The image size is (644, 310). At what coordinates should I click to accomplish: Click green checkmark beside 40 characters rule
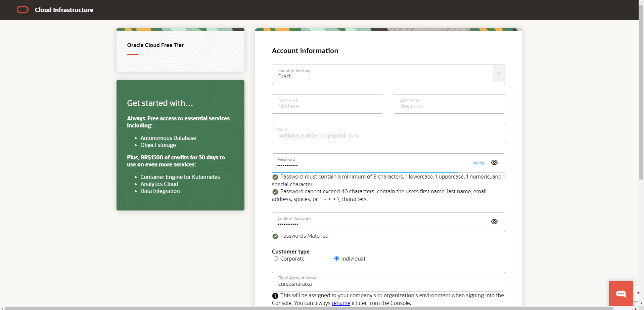(275, 192)
